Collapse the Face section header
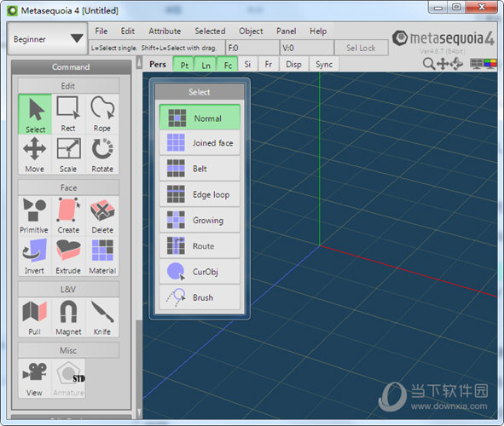The width and height of the screenshot is (504, 426). coord(68,187)
